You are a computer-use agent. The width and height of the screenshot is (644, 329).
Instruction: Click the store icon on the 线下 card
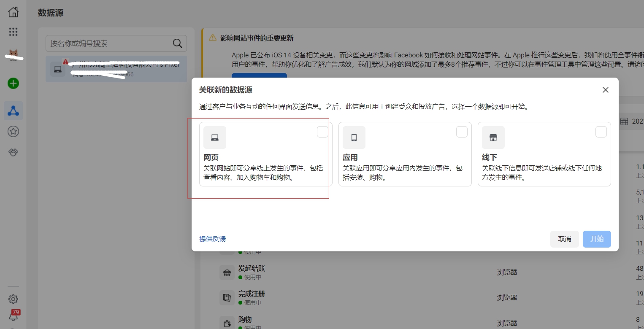[493, 137]
